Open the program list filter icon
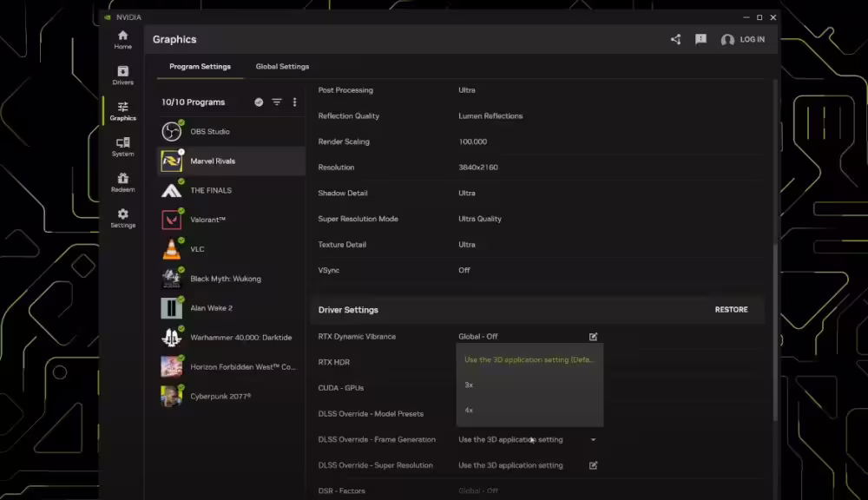The width and height of the screenshot is (868, 500). pos(276,102)
